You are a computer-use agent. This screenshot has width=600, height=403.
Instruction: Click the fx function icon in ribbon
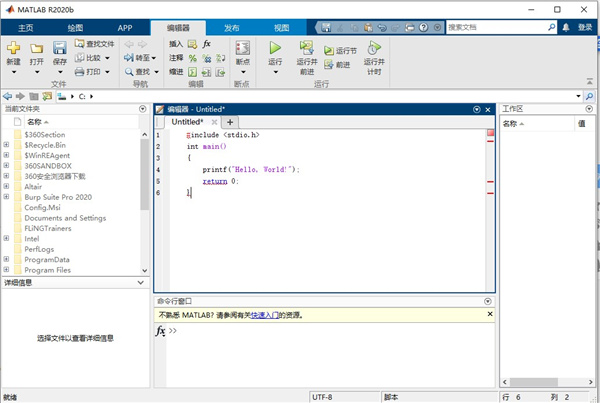point(207,44)
